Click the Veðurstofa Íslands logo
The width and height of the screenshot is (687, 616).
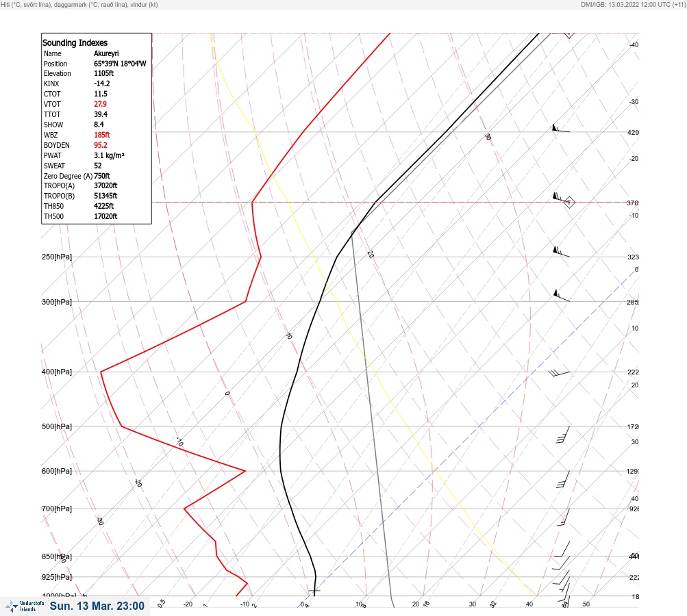point(25,606)
